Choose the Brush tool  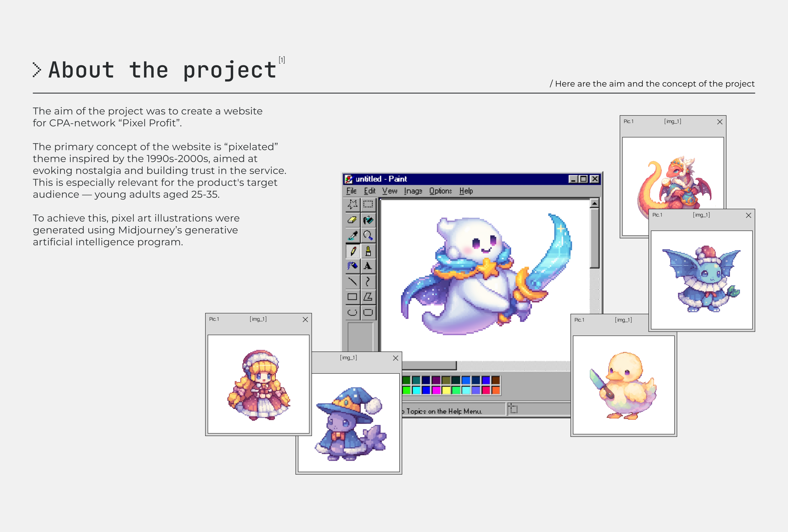(x=368, y=251)
